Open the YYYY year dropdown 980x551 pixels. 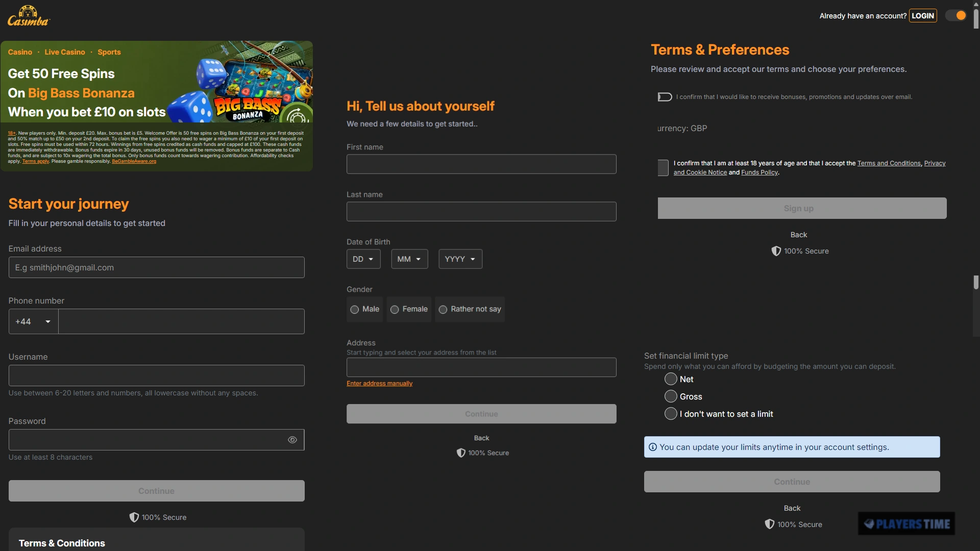click(x=460, y=259)
